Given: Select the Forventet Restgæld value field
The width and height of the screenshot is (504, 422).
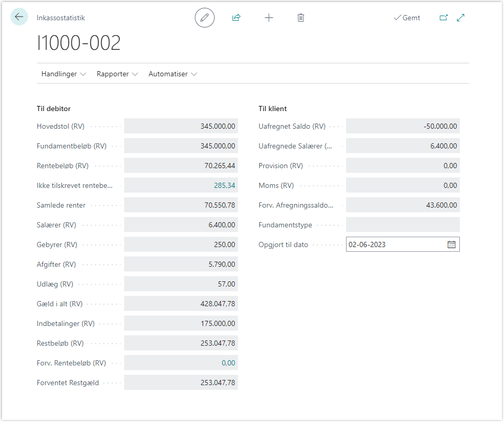Looking at the screenshot, I should (181, 383).
